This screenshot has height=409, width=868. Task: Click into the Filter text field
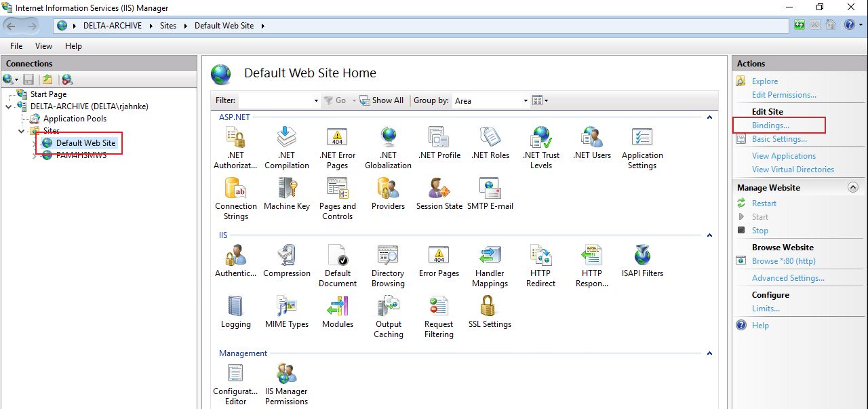(x=275, y=100)
